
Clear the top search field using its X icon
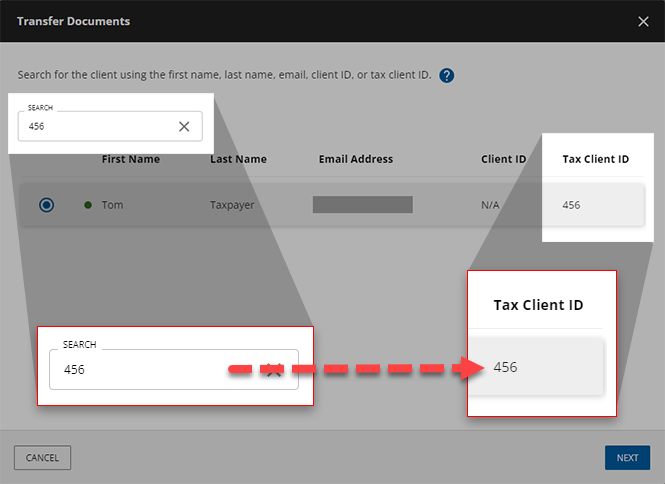[x=184, y=126]
